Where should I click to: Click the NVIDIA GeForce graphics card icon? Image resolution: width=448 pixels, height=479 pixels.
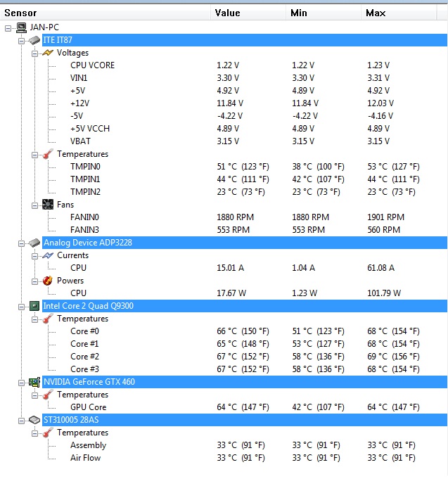(x=34, y=382)
